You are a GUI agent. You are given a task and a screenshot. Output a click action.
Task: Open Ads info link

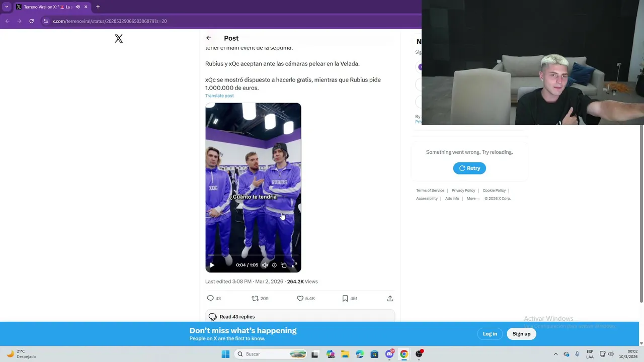click(452, 199)
